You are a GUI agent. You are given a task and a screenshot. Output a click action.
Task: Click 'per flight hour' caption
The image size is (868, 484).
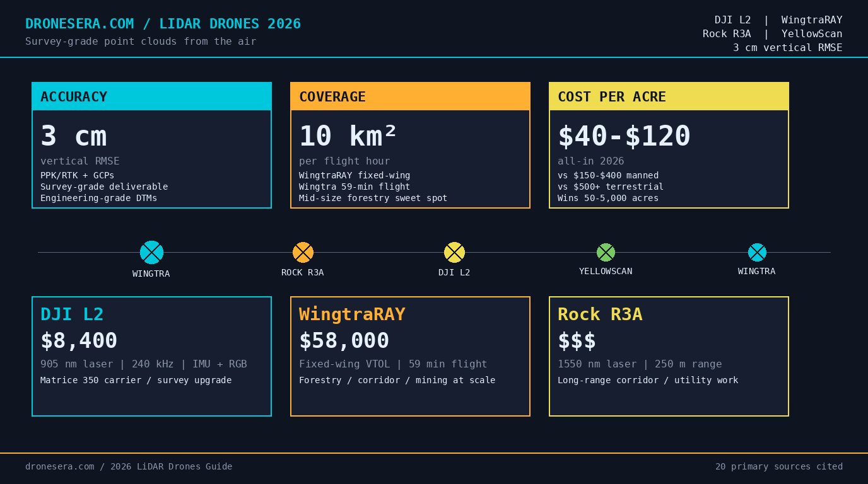344,161
